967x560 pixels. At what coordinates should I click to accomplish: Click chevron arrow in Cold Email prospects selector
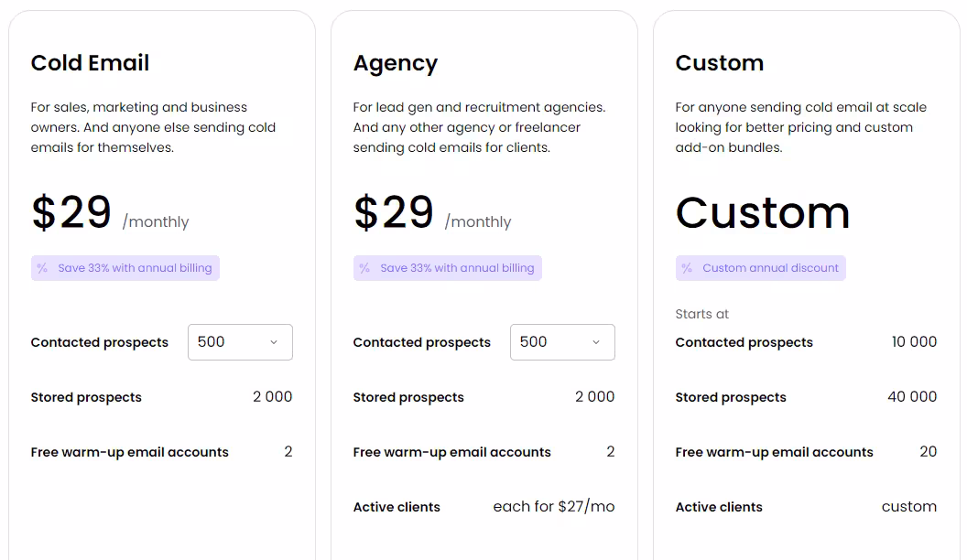[274, 342]
